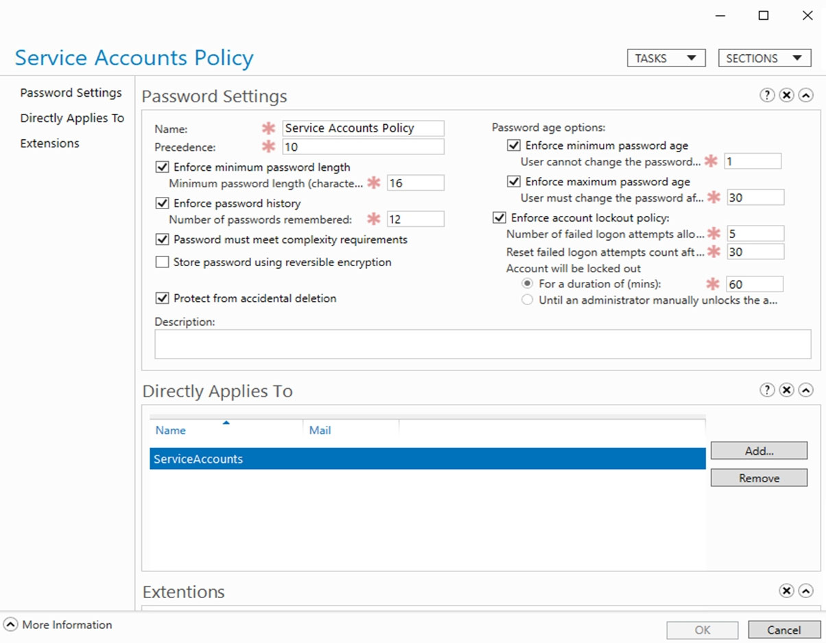Close the Directly Applies To section
The width and height of the screenshot is (826, 644).
coord(786,390)
